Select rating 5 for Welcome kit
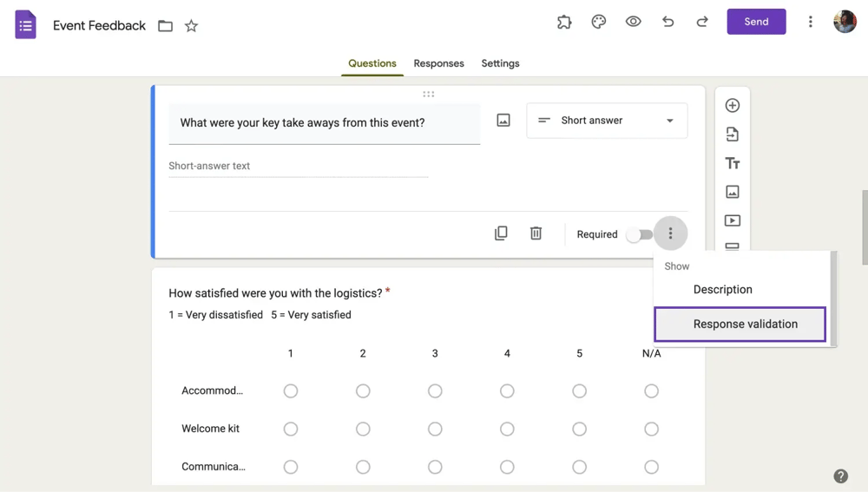The image size is (868, 492). (579, 430)
